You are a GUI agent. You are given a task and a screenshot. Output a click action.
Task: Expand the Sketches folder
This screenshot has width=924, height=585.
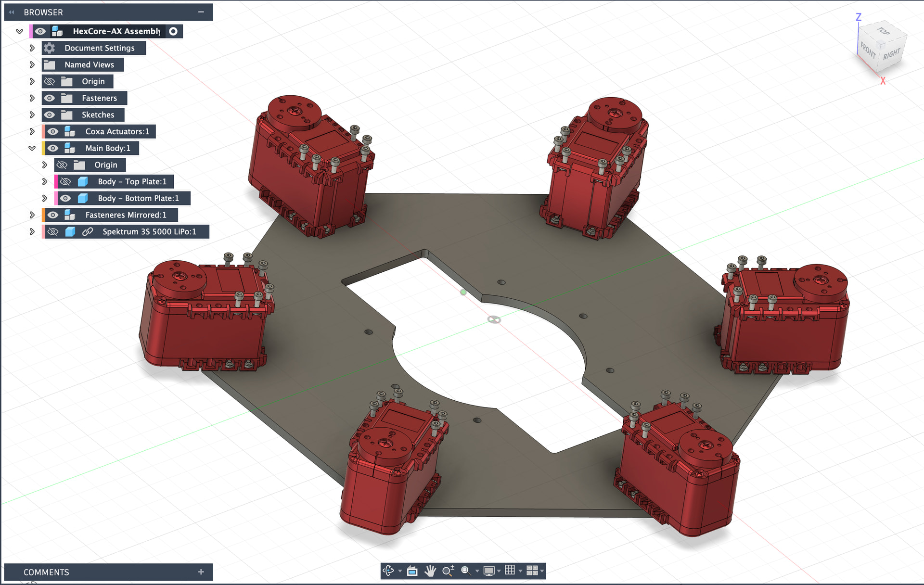32,115
